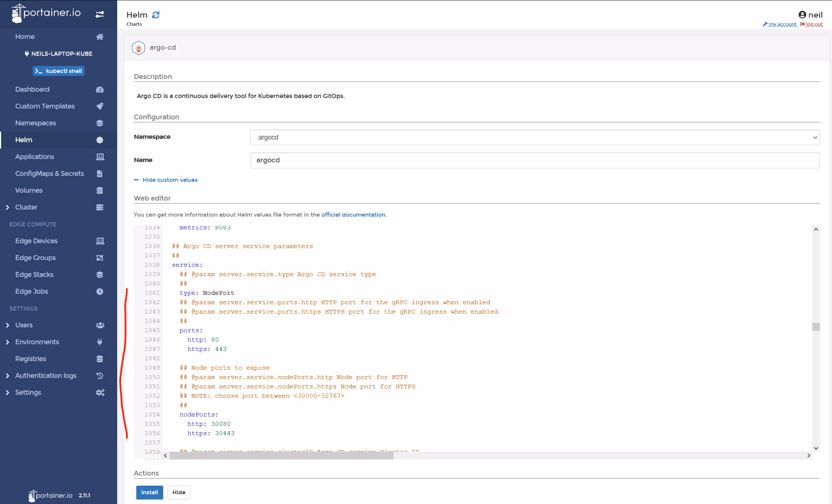Open Namespaces in the sidebar
Viewport: 832px width, 504px height.
point(36,123)
